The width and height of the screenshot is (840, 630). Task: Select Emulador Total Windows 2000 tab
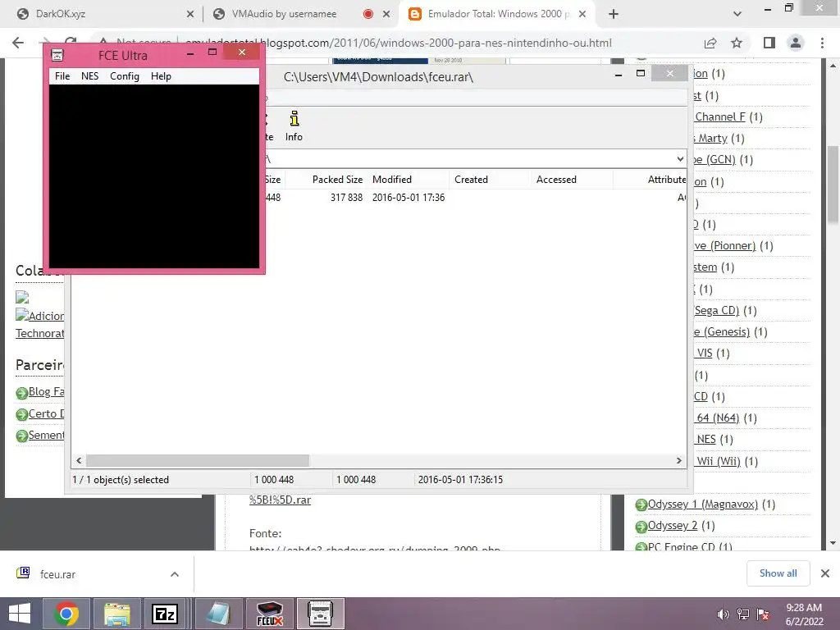click(x=495, y=14)
